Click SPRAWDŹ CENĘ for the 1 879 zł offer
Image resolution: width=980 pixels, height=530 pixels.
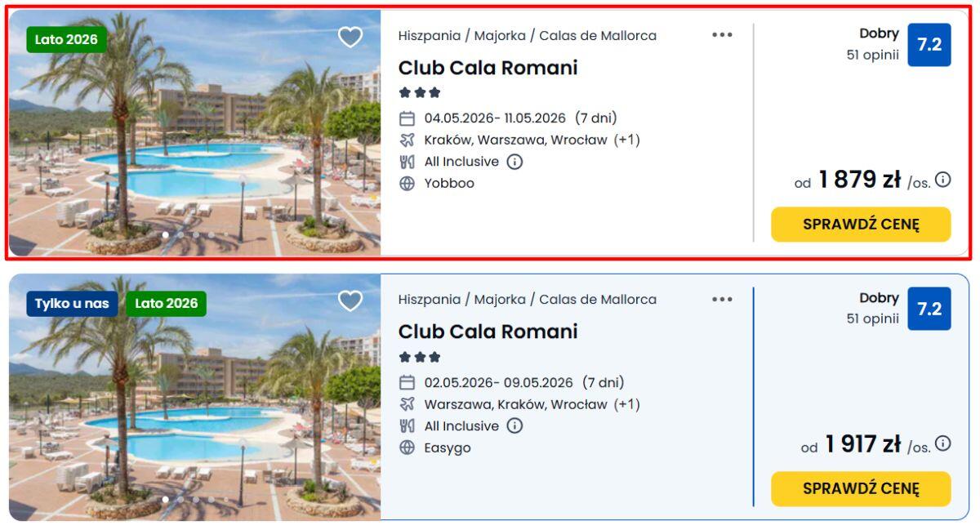coord(861,225)
